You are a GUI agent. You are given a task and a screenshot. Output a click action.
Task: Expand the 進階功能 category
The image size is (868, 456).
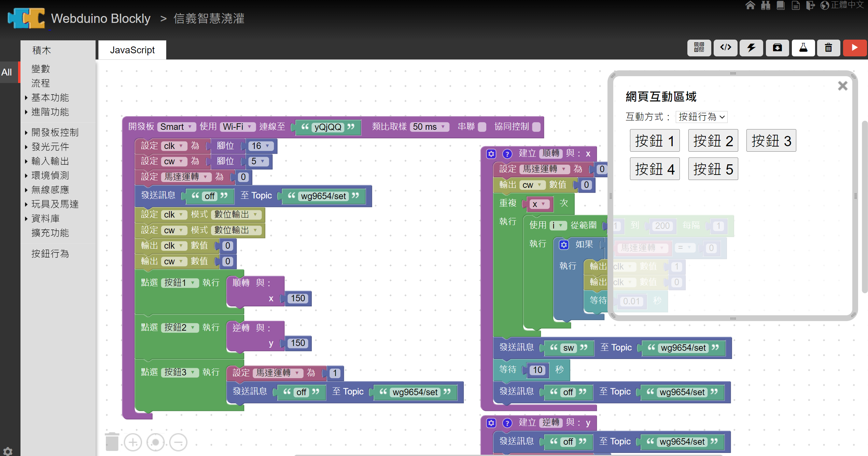[50, 112]
